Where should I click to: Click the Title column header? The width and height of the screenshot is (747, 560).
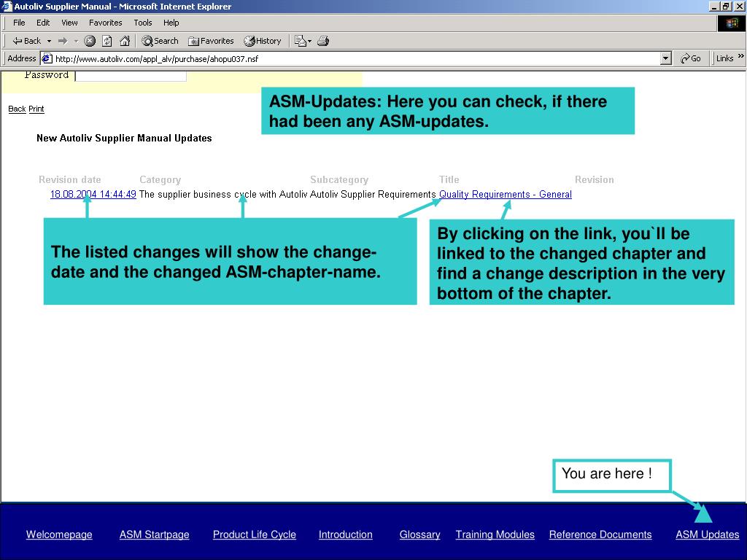449,179
